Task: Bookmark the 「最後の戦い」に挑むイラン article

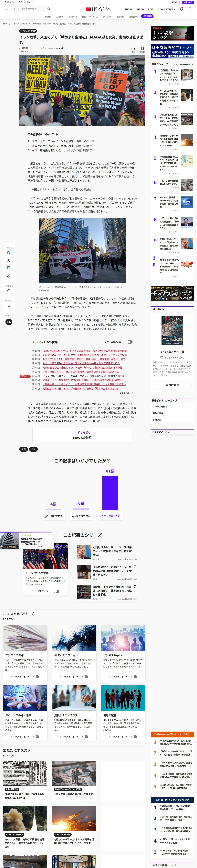Action: coord(135,567)
